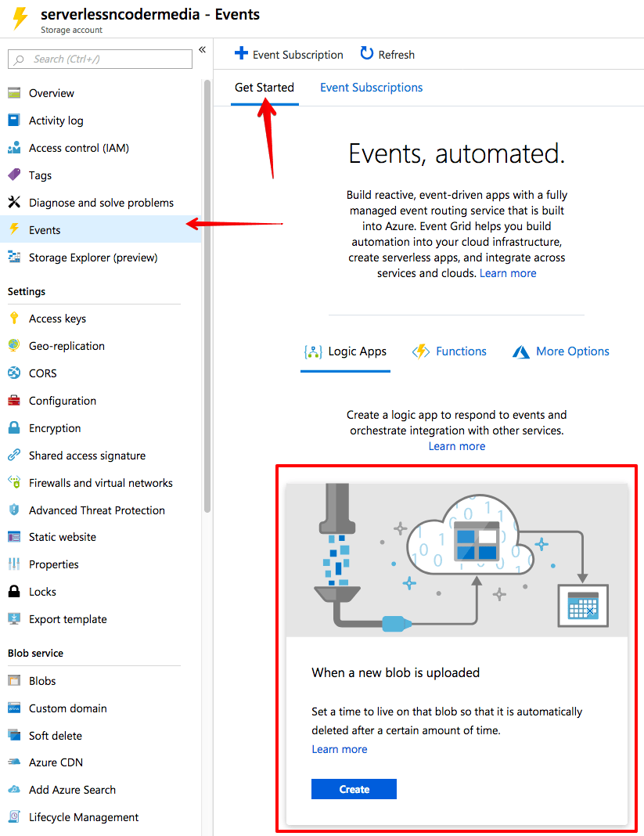Viewport: 644px width, 836px height.
Task: Collapse the sidebar with double chevron
Action: tap(202, 50)
